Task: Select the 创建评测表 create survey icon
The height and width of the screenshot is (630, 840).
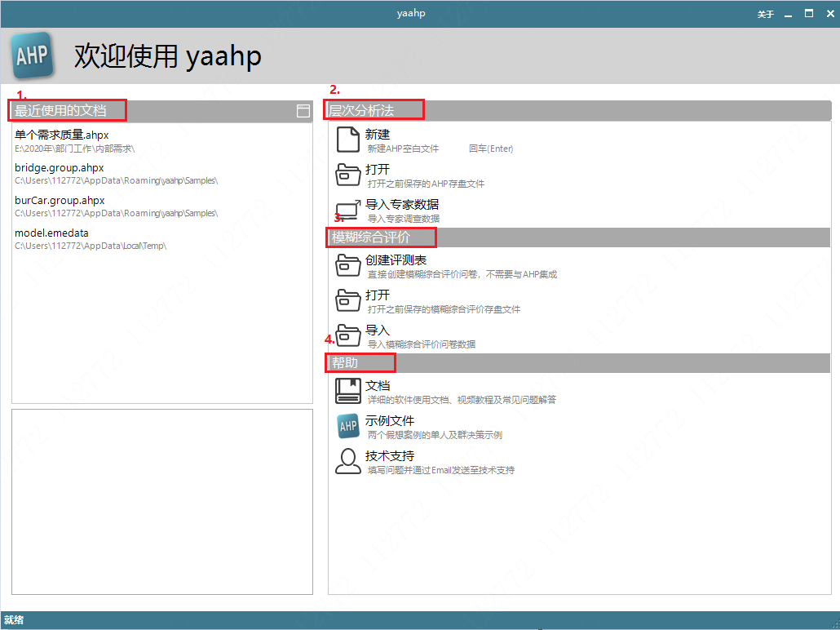Action: tap(347, 264)
